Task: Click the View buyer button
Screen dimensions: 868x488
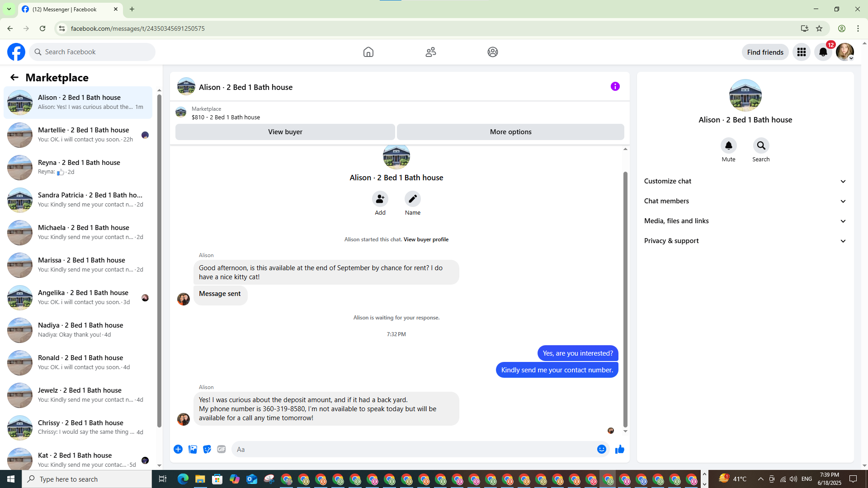Action: pyautogui.click(x=285, y=132)
